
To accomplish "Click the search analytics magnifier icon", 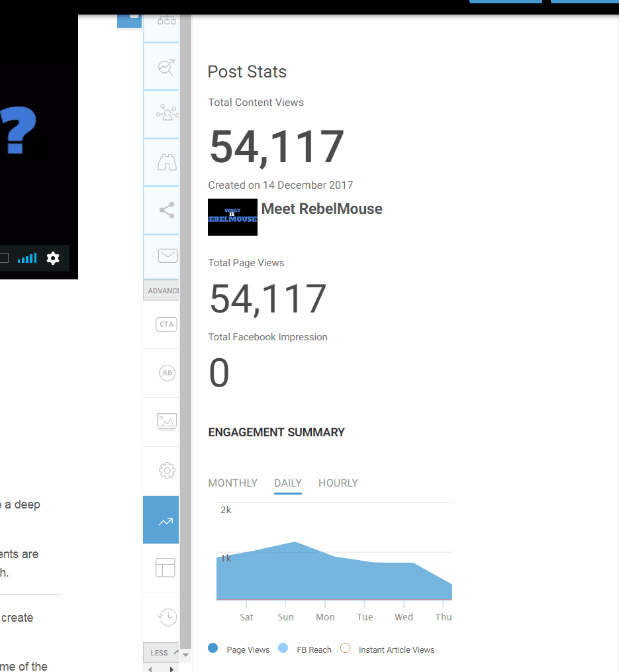I will point(166,67).
